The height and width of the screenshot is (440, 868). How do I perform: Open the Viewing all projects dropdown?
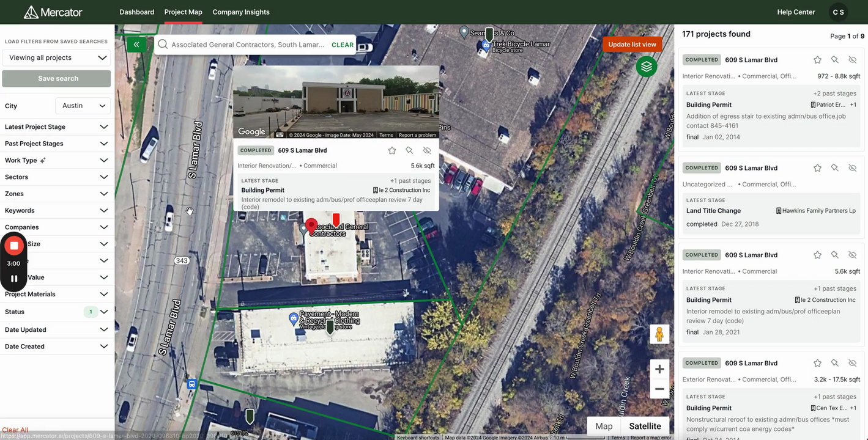(56, 58)
